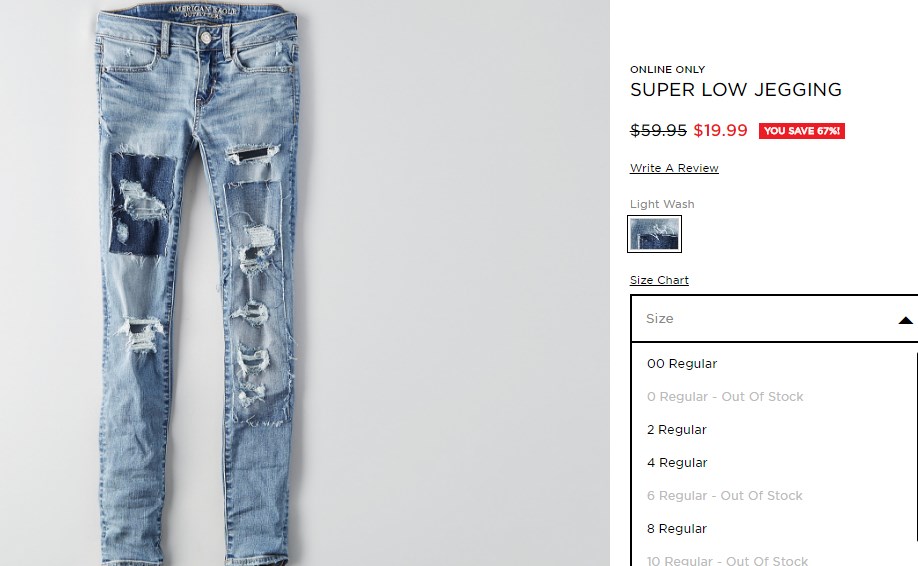Click the $19.99 sale price

(x=720, y=130)
